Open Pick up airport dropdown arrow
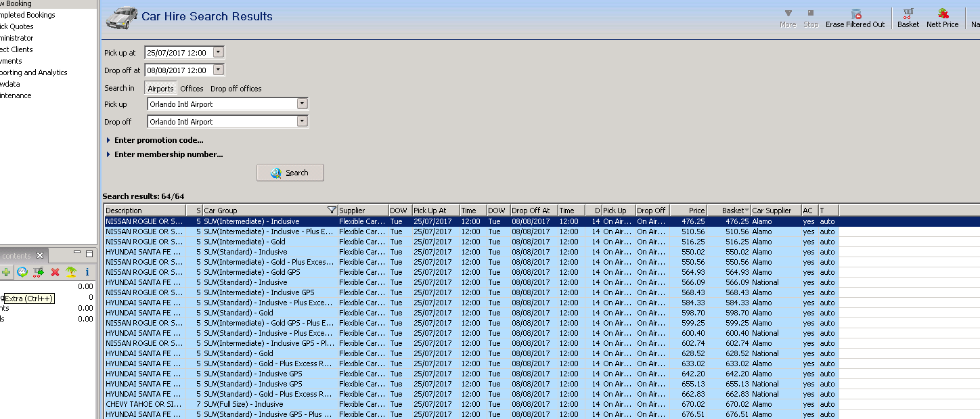Screen dimensions: 980x419 (x=303, y=104)
